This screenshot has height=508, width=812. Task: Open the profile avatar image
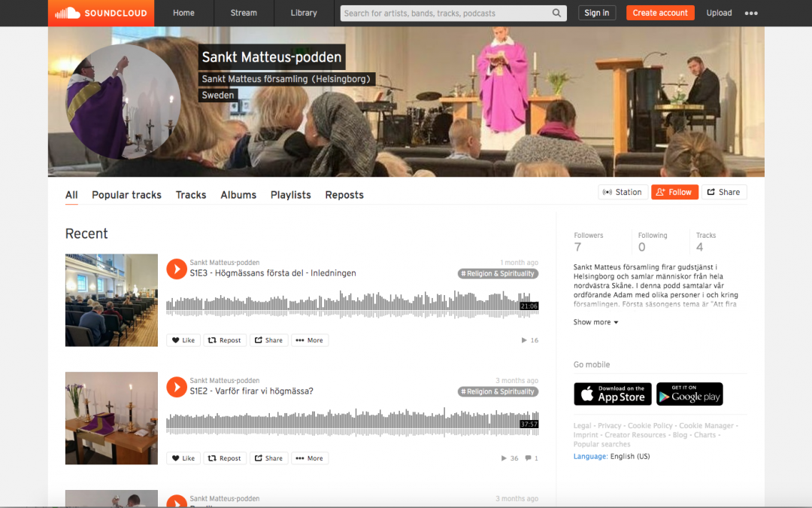[123, 101]
